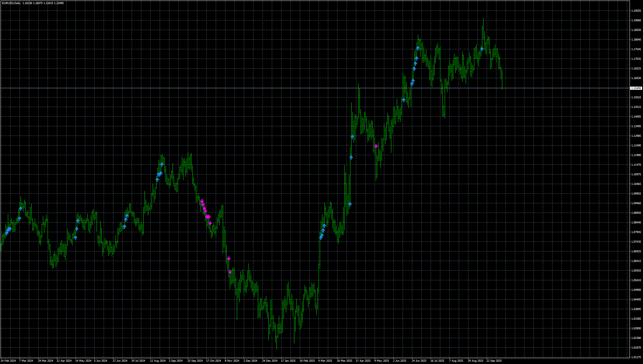Click the EURUSD,Daily chart title

coord(11,3)
